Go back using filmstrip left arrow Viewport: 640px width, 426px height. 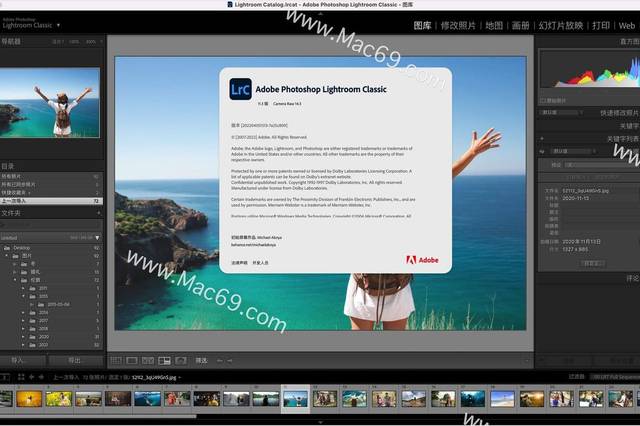pos(31,377)
